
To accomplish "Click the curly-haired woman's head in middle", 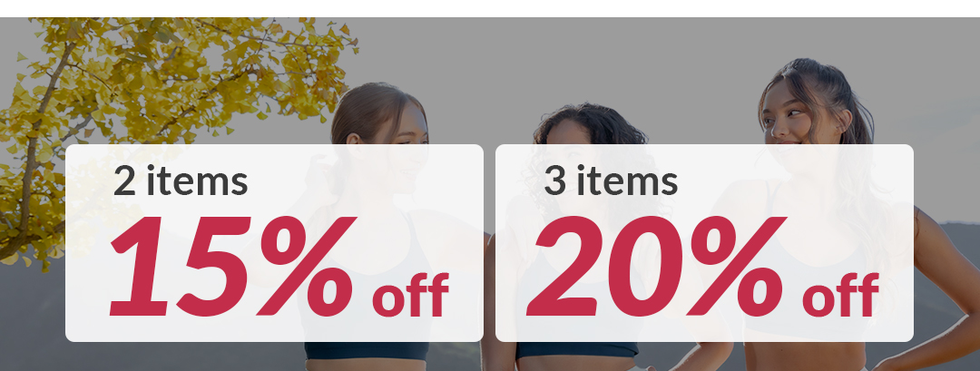I will coord(587,125).
